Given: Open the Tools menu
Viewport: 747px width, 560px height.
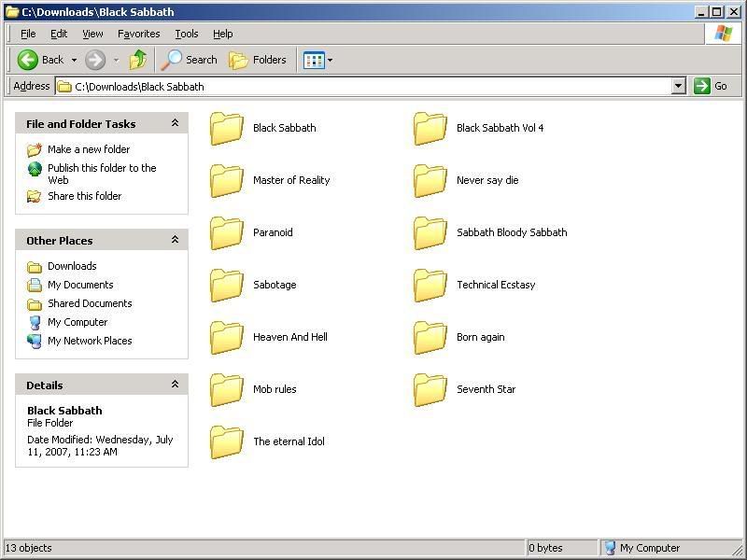Looking at the screenshot, I should 186,34.
